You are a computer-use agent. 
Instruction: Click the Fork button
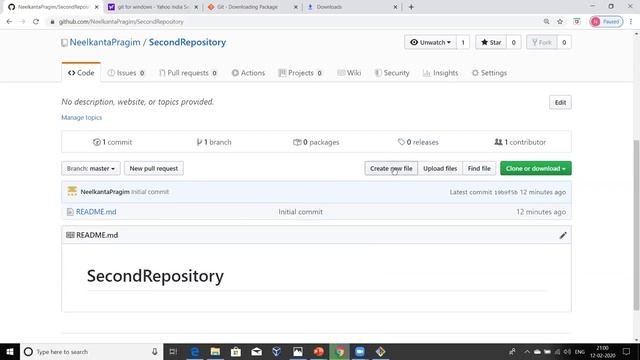(x=542, y=42)
